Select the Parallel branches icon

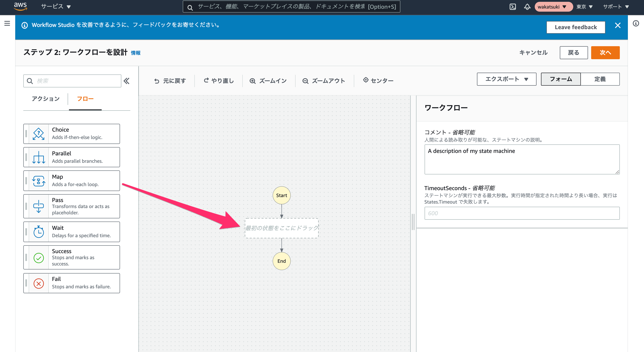coord(39,157)
